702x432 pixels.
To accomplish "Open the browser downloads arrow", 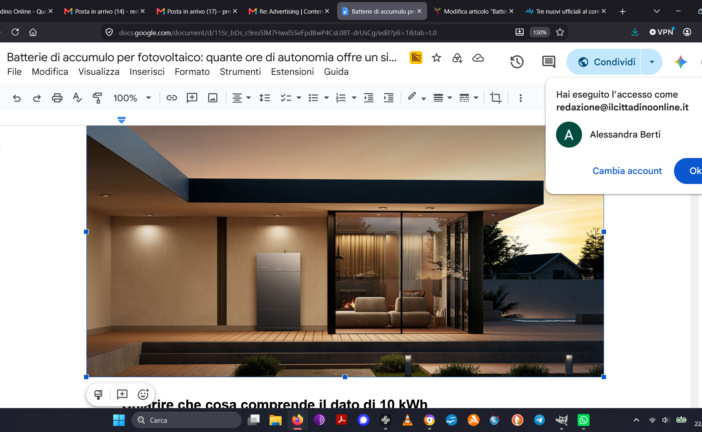I will 635,32.
